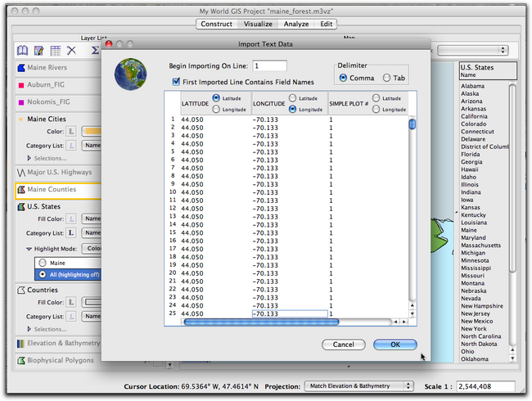Screen dimensions: 532x401
Task: Select the Biophysical Polygons layer icon
Action: point(21,360)
